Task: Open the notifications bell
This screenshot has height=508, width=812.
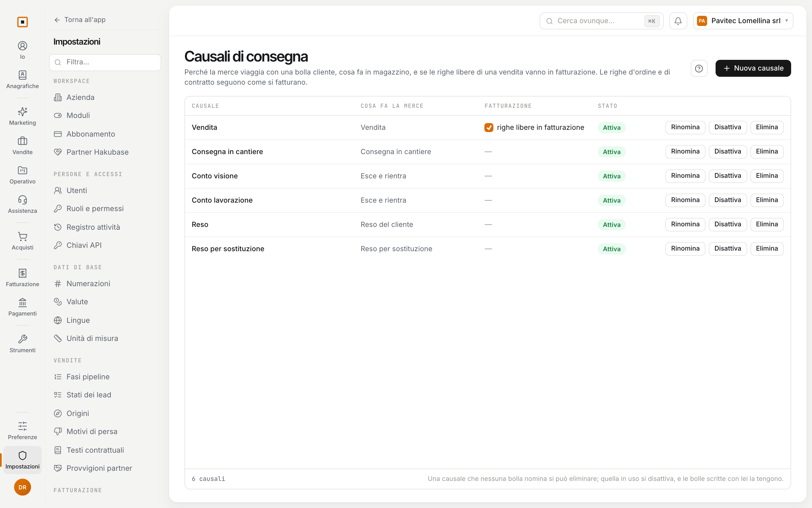Action: 678,21
